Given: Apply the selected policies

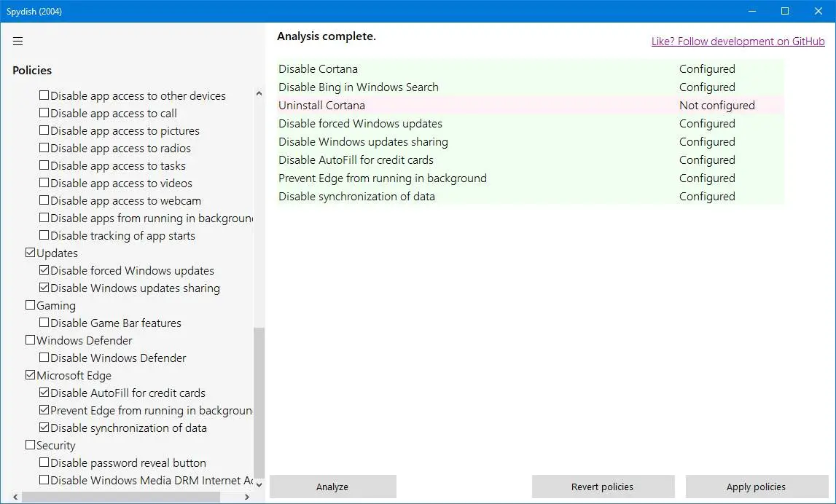Looking at the screenshot, I should point(756,487).
